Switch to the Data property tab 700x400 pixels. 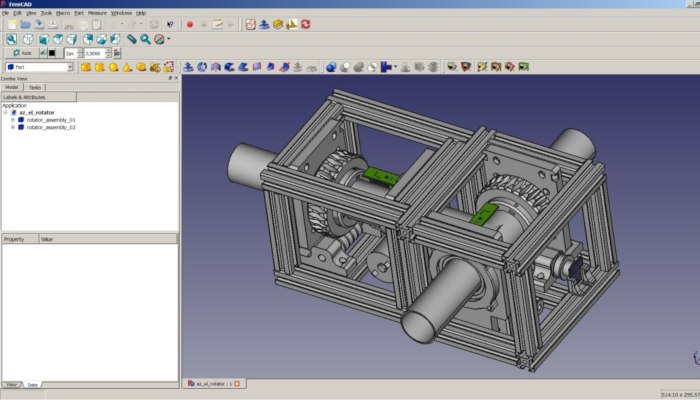32,384
